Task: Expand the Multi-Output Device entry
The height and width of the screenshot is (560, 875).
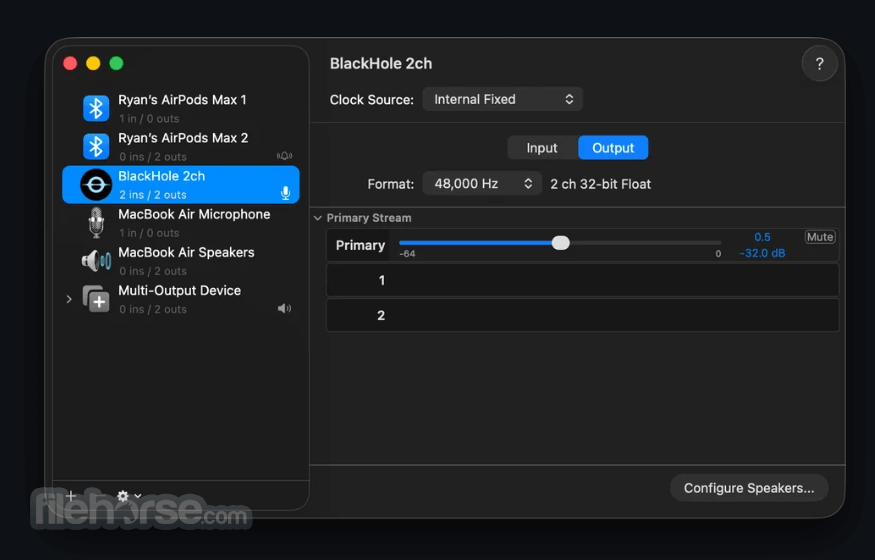Action: (x=69, y=300)
